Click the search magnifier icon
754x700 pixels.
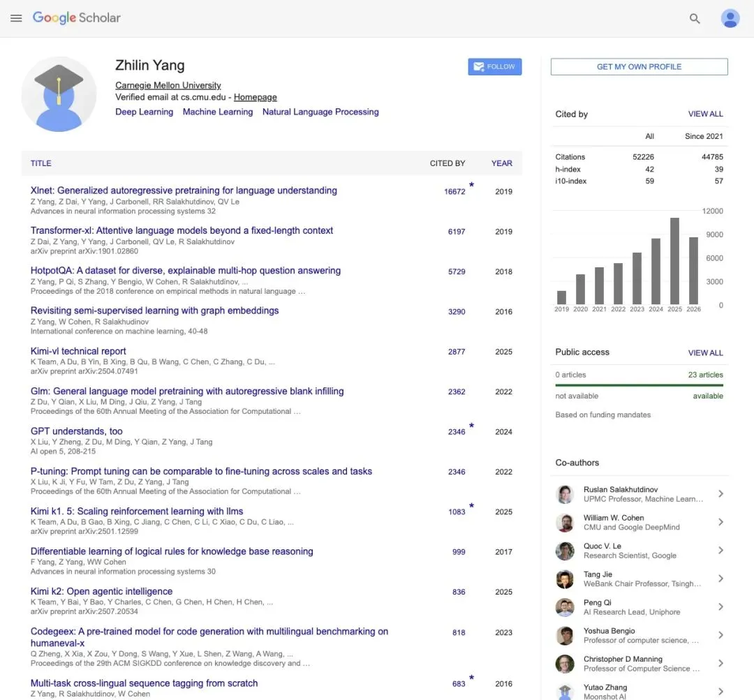[x=695, y=18]
